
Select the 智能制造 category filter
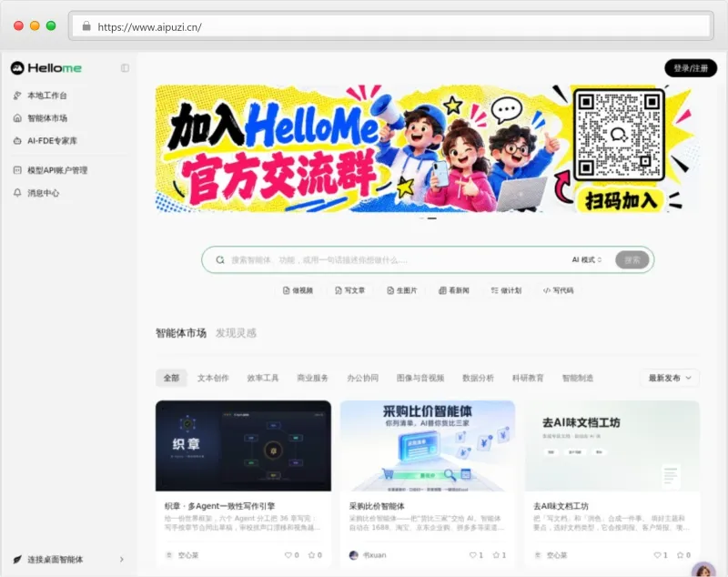point(578,378)
